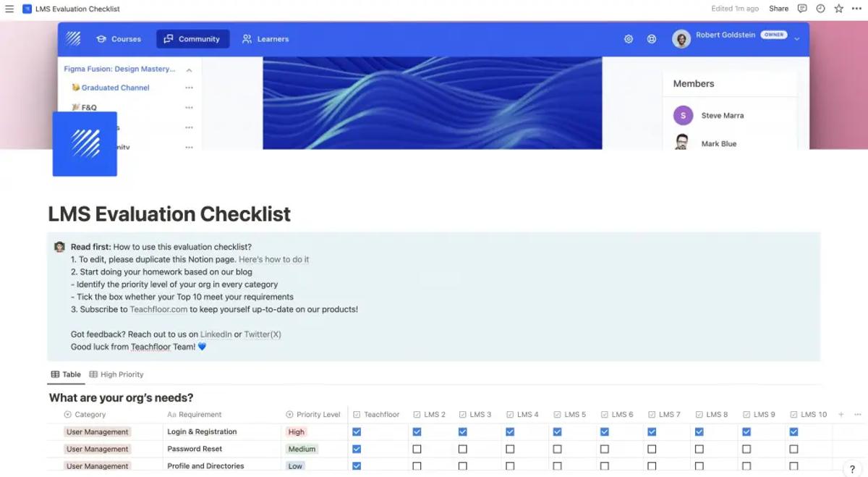868x477 pixels.
Task: Click the callout avatar icon beside Read first
Action: tap(59, 247)
